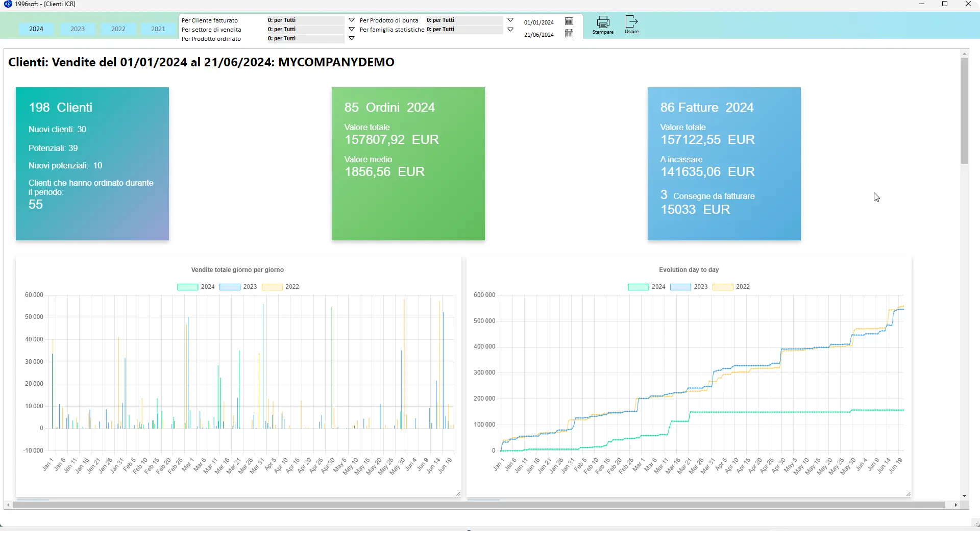Switch to the 2023 year tab

78,29
